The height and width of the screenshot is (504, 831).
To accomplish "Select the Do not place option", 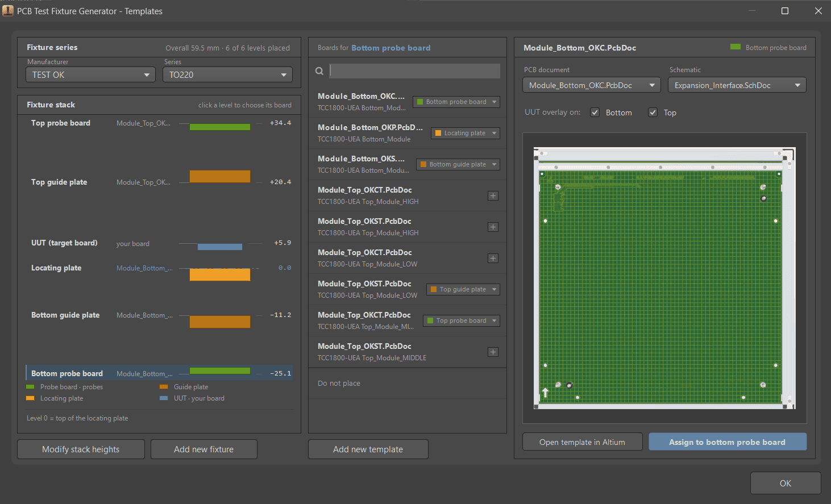I will pos(407,384).
